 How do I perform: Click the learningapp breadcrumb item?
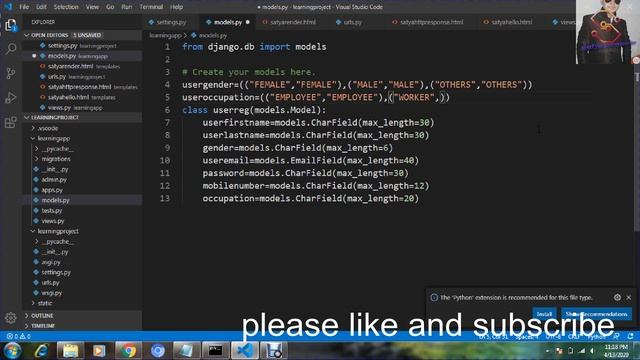[165, 36]
